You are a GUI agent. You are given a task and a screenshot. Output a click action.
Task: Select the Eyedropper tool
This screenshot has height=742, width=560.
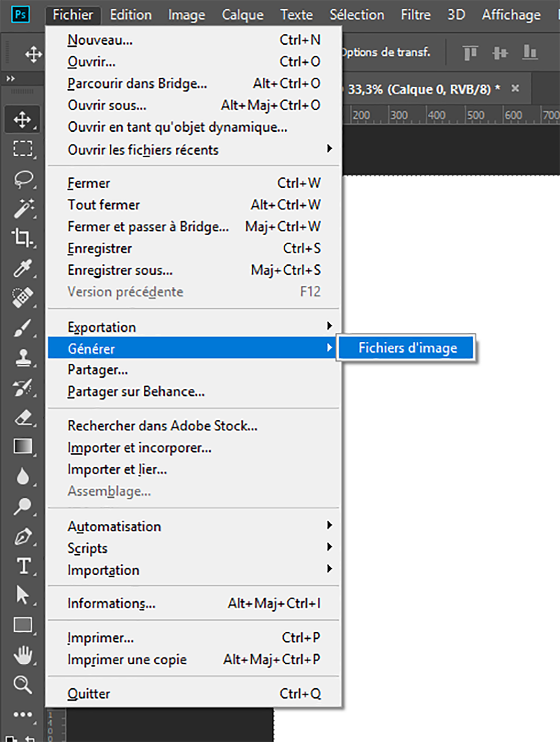click(x=22, y=269)
